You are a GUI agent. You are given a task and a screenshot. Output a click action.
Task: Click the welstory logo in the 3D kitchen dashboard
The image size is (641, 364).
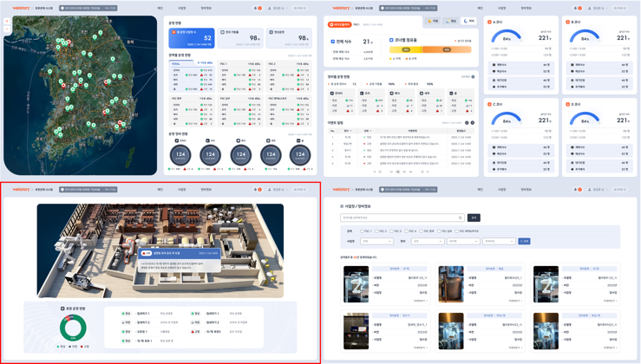[21, 189]
